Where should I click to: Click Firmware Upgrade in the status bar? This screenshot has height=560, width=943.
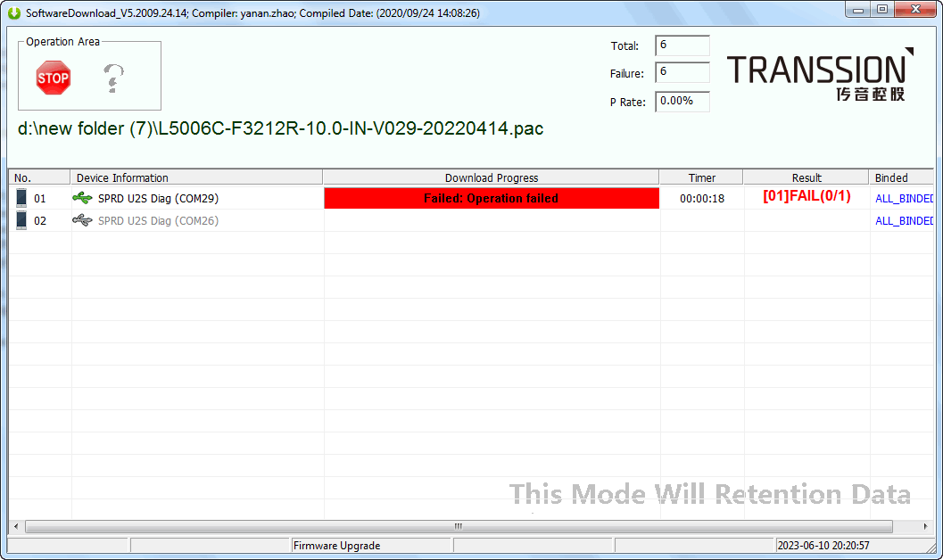pos(337,546)
